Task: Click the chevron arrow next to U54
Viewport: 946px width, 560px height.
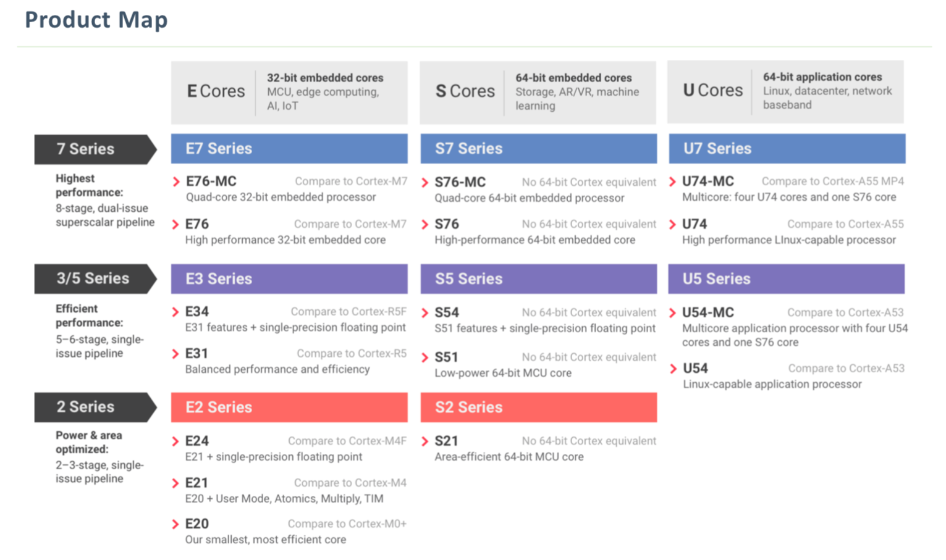Action: (673, 369)
